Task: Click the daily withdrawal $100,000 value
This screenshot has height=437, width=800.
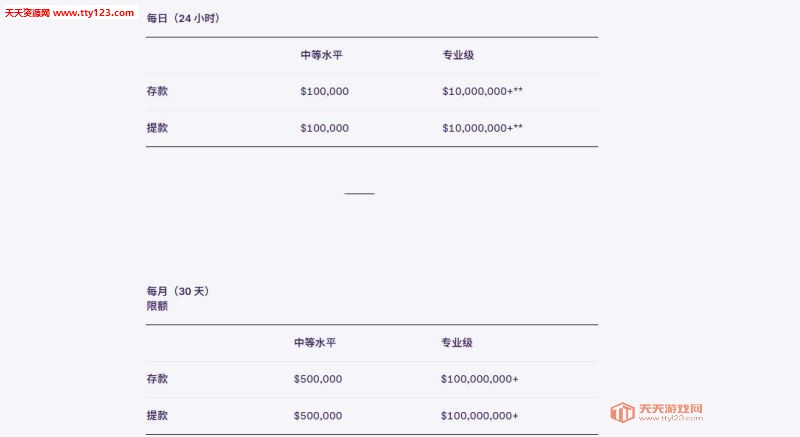Action: [324, 128]
